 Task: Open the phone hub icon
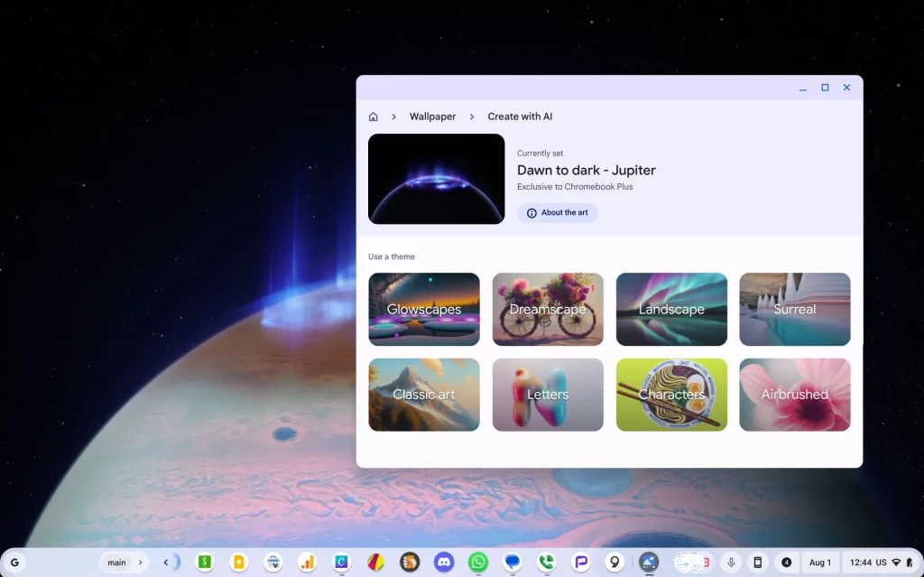click(758, 563)
